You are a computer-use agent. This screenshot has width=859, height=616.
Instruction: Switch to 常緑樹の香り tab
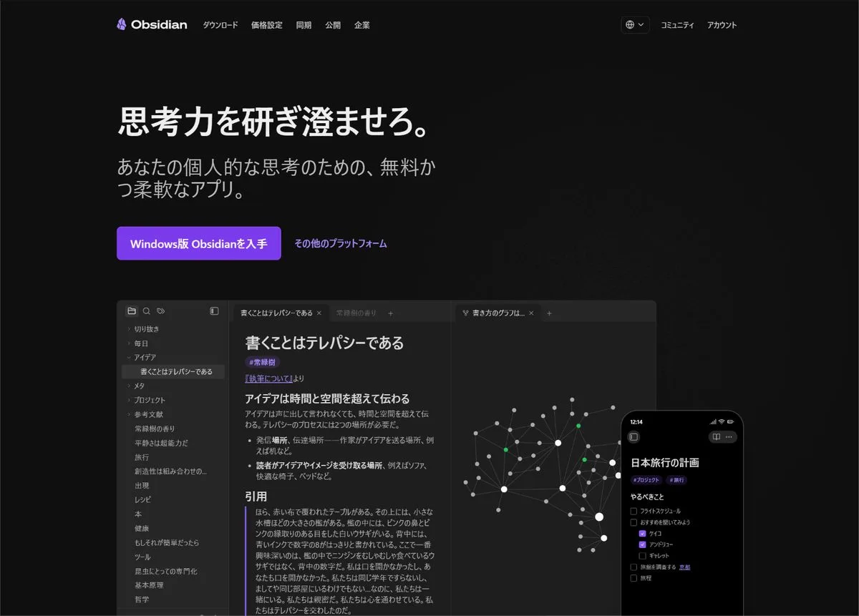coord(356,313)
